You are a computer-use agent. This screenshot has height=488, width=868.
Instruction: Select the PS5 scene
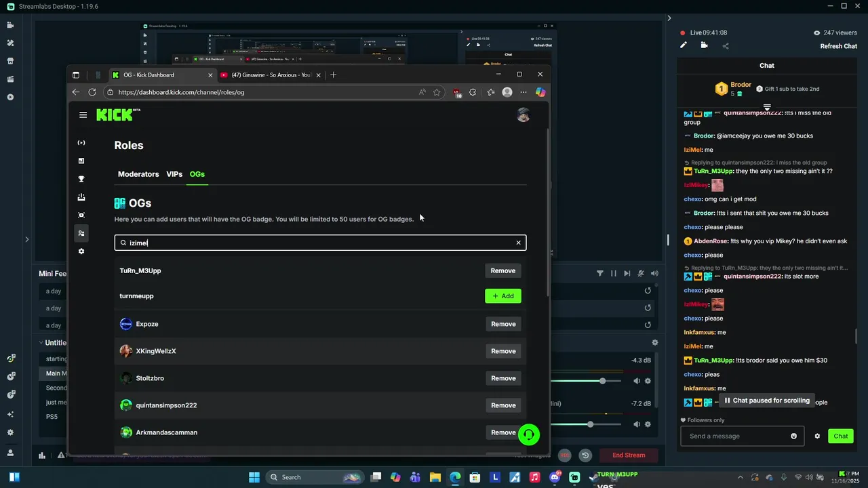(x=53, y=417)
